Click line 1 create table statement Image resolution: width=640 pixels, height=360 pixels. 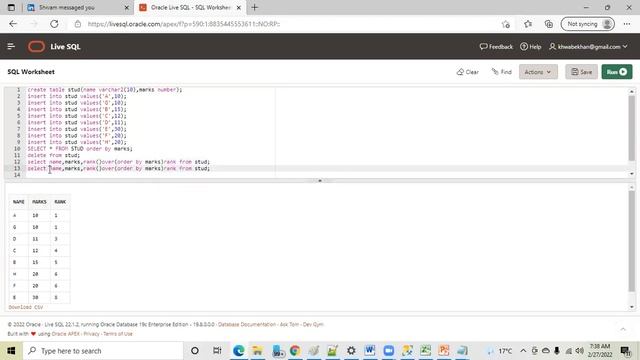pos(105,90)
